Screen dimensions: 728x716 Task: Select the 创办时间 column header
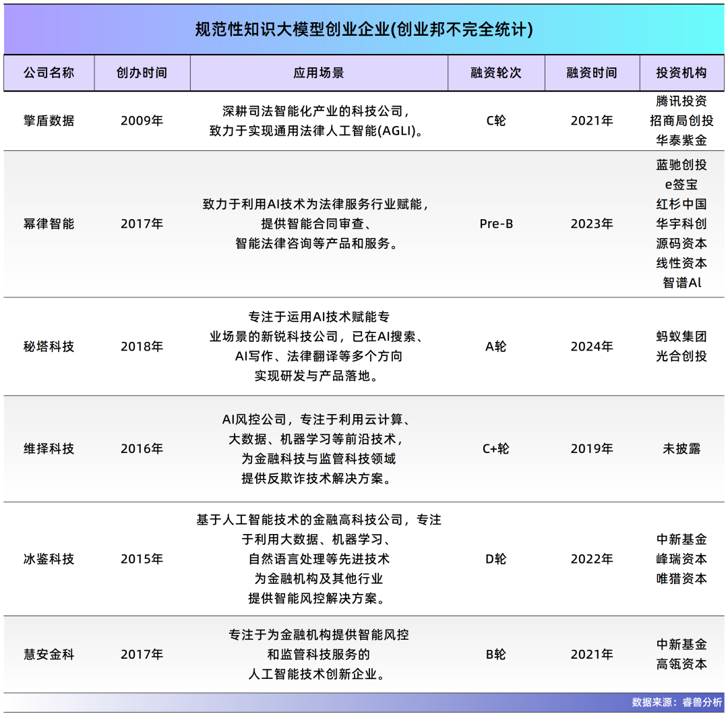[x=144, y=73]
